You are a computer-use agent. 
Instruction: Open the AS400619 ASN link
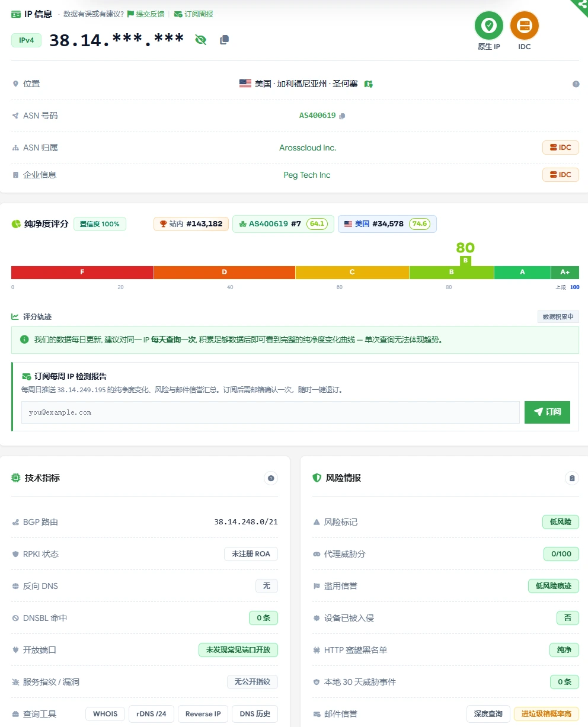(318, 116)
